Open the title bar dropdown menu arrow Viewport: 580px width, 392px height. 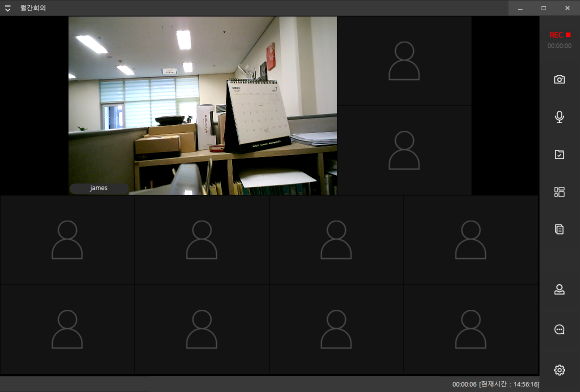pyautogui.click(x=7, y=8)
